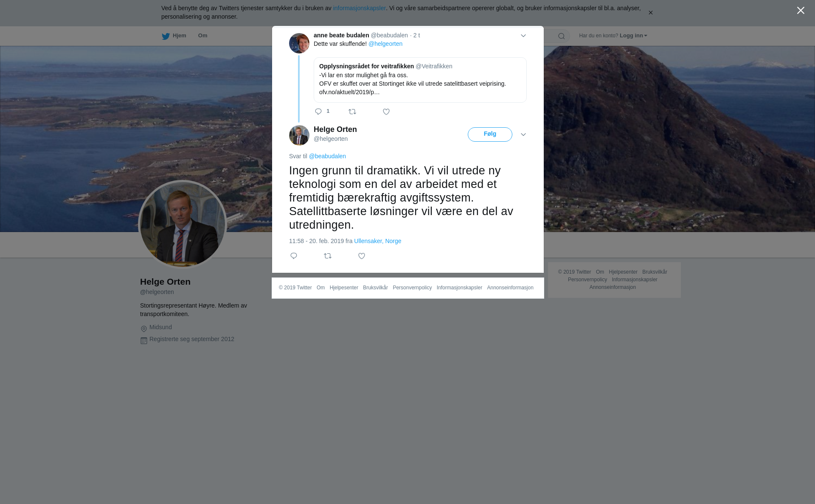
Task: Like Helge Orten's main tweet
Action: pyautogui.click(x=362, y=256)
